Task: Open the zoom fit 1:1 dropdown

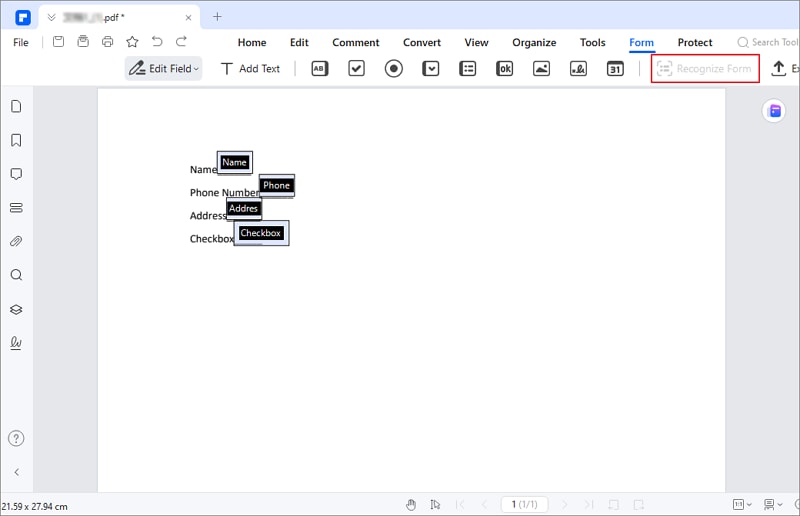Action: coord(742,505)
